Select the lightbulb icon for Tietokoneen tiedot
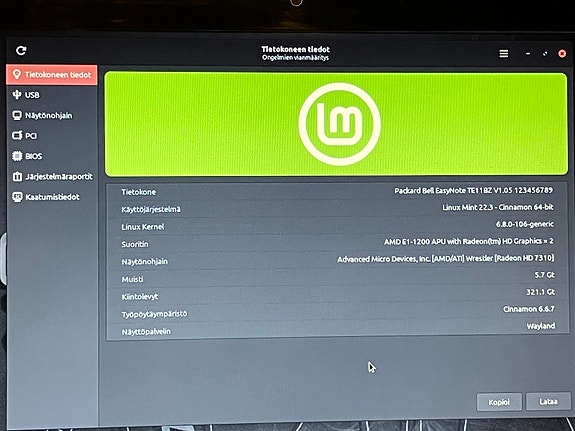Image resolution: width=575 pixels, height=431 pixels. click(x=17, y=74)
